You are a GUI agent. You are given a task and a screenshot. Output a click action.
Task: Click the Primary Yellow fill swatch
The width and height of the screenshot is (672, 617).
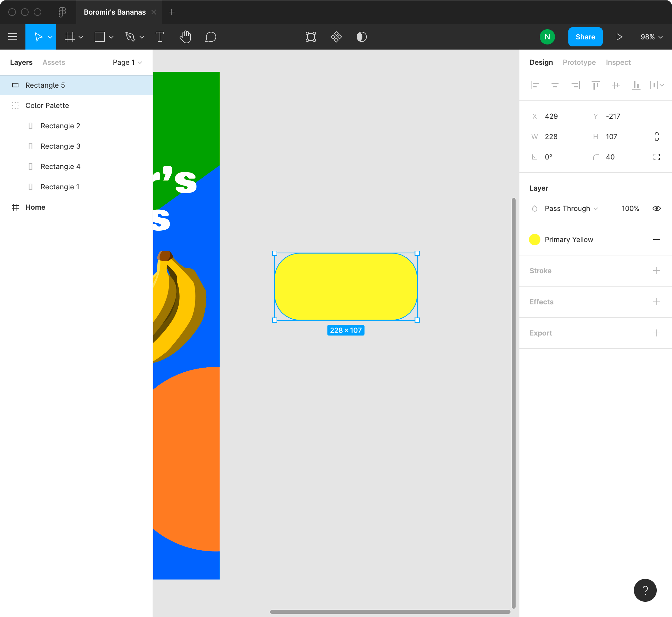click(534, 239)
